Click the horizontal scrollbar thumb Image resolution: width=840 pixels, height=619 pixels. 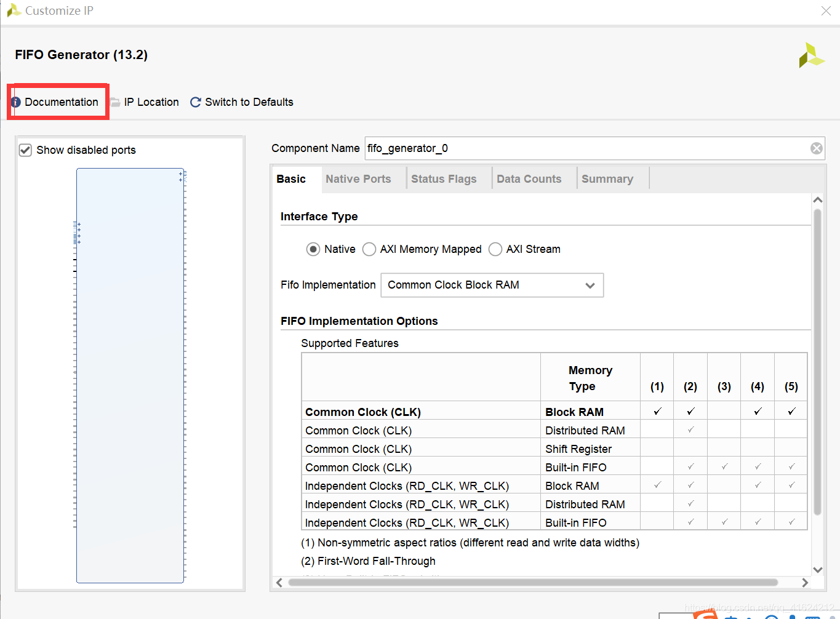pos(533,583)
